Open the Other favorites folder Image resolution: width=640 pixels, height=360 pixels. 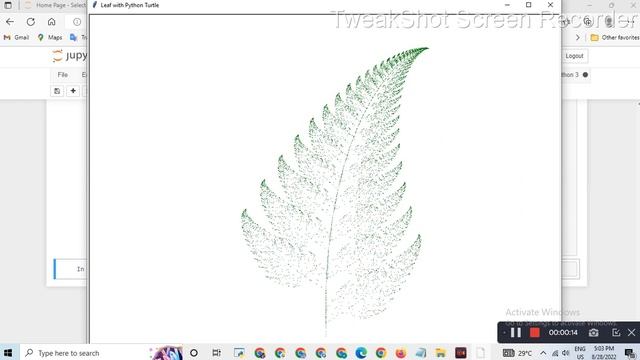[615, 37]
